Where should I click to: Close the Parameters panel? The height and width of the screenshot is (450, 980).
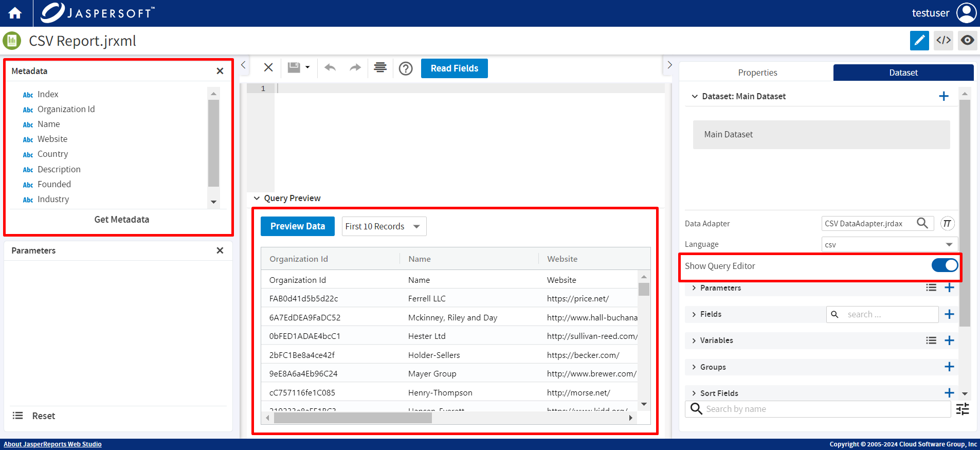click(x=220, y=250)
